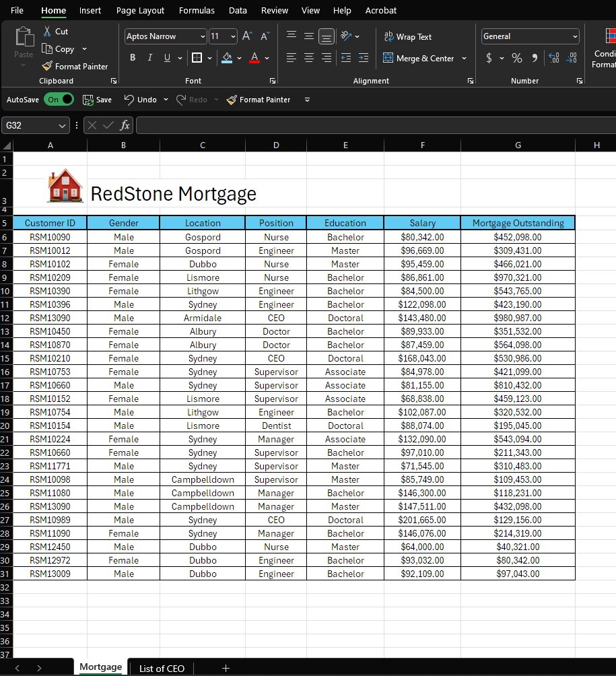Increase decimal places
Image resolution: width=616 pixels, height=676 pixels.
click(x=554, y=58)
